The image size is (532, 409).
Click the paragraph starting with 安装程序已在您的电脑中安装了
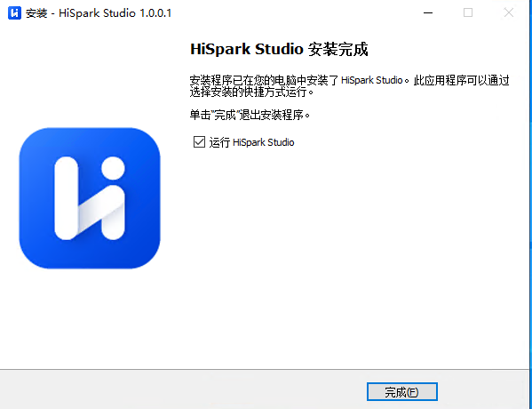[349, 86]
